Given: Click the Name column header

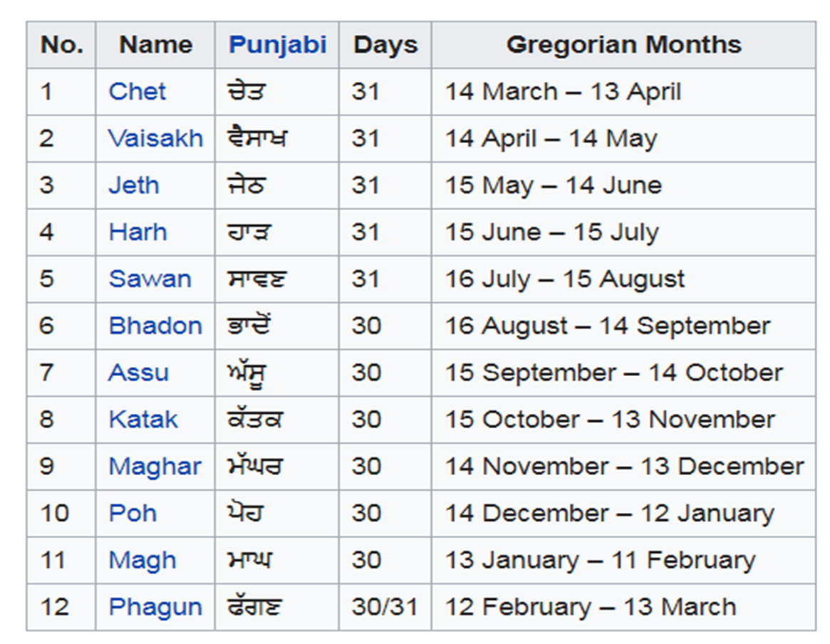Looking at the screenshot, I should (155, 45).
